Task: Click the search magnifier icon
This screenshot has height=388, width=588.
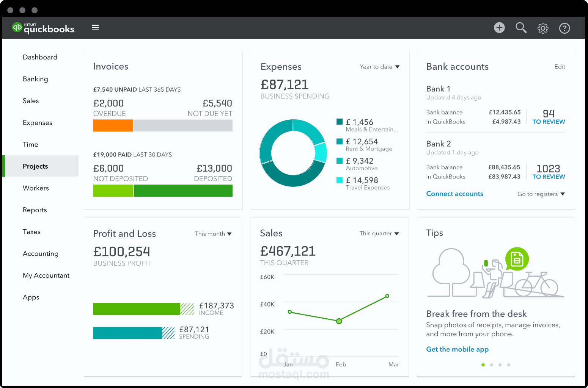Action: (521, 28)
